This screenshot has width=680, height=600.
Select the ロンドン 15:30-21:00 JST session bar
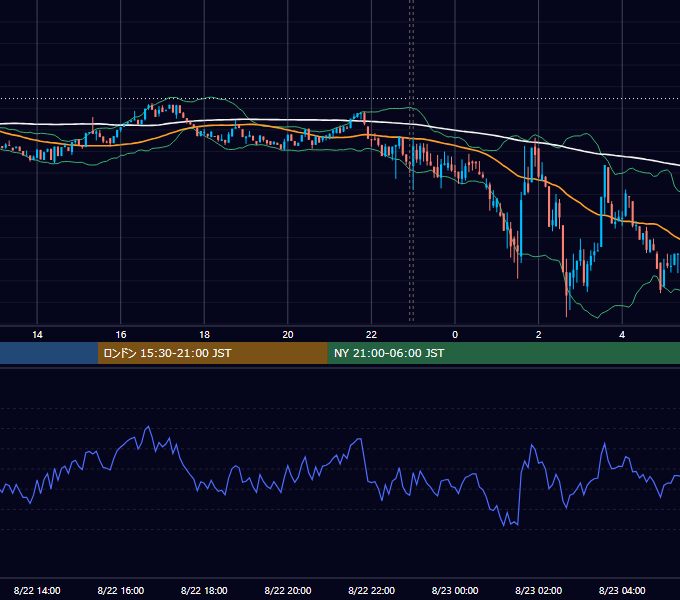point(212,353)
